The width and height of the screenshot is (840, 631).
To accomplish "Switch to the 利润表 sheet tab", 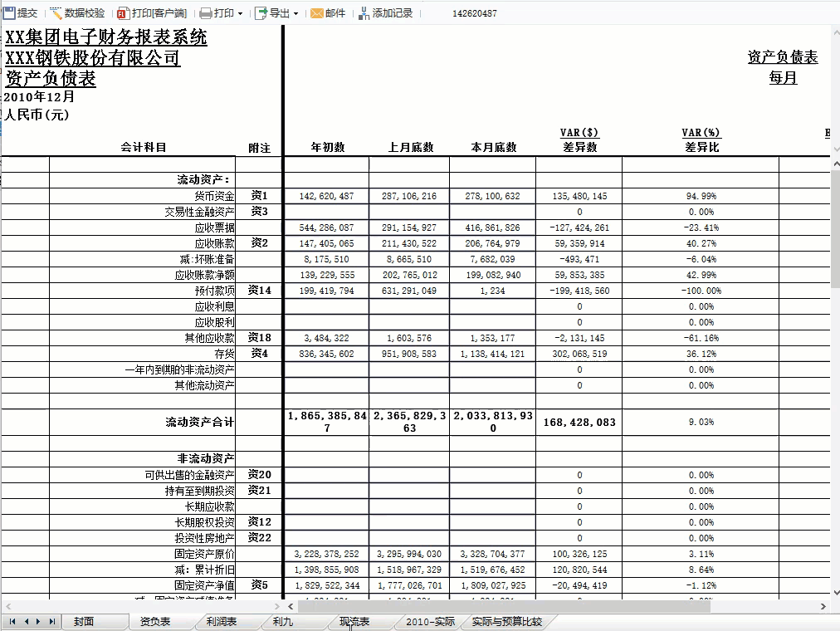I will pyautogui.click(x=222, y=621).
